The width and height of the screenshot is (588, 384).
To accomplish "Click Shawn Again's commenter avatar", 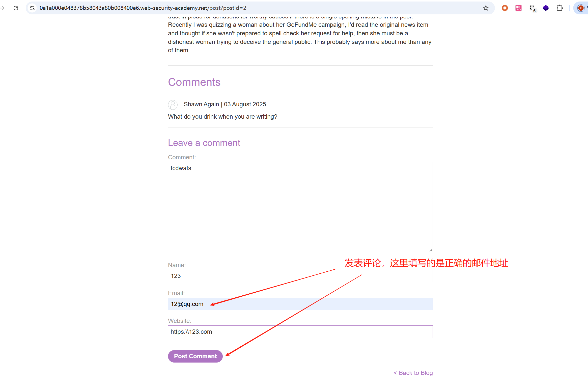I will coord(173,105).
